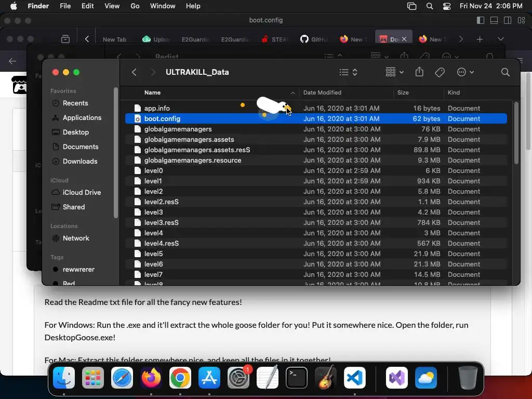
Task: Go back in ULTRAKILL_Data Finder window
Action: point(135,72)
